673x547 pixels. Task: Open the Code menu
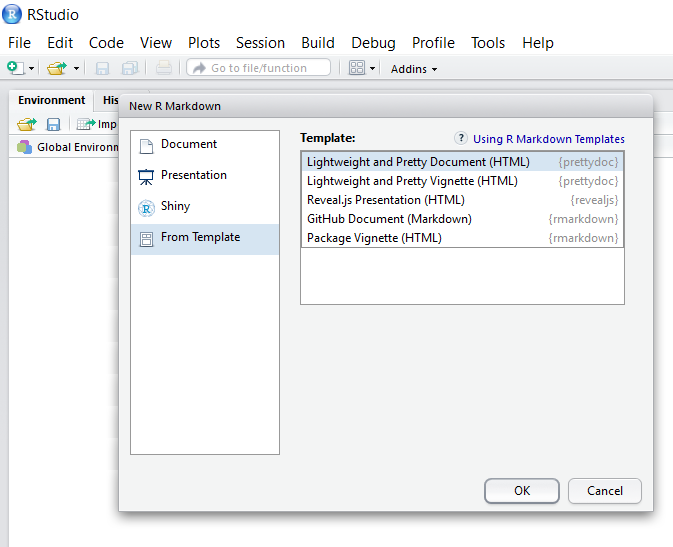(106, 43)
